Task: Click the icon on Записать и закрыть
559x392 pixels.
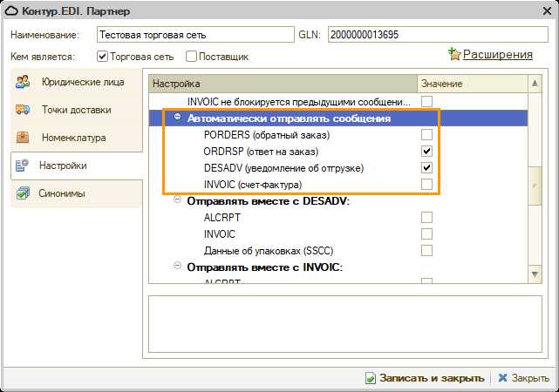Action: pyautogui.click(x=371, y=378)
